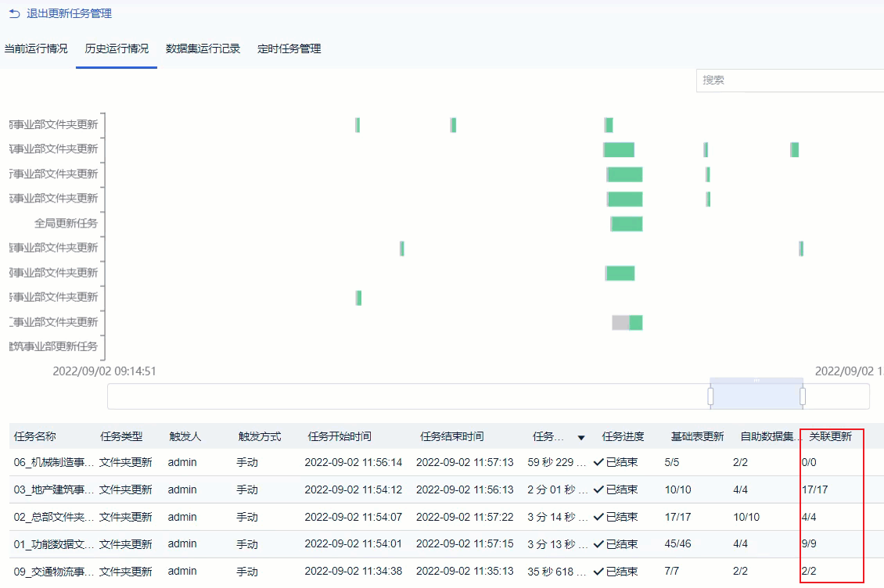Click the wide green bar in seventh chart row
884x588 pixels.
(620, 274)
